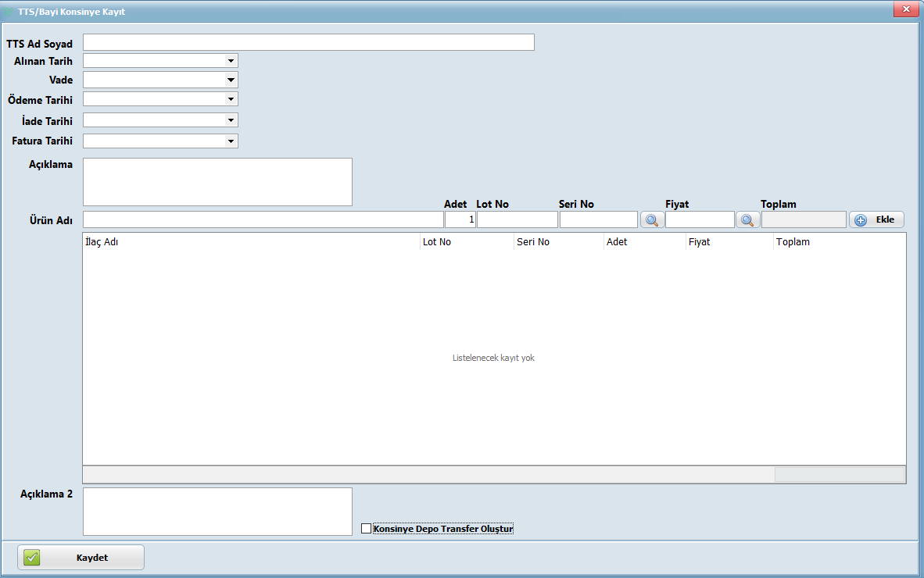Click the magnifier icon next to Seri No
This screenshot has width=924, height=578.
tap(652, 220)
